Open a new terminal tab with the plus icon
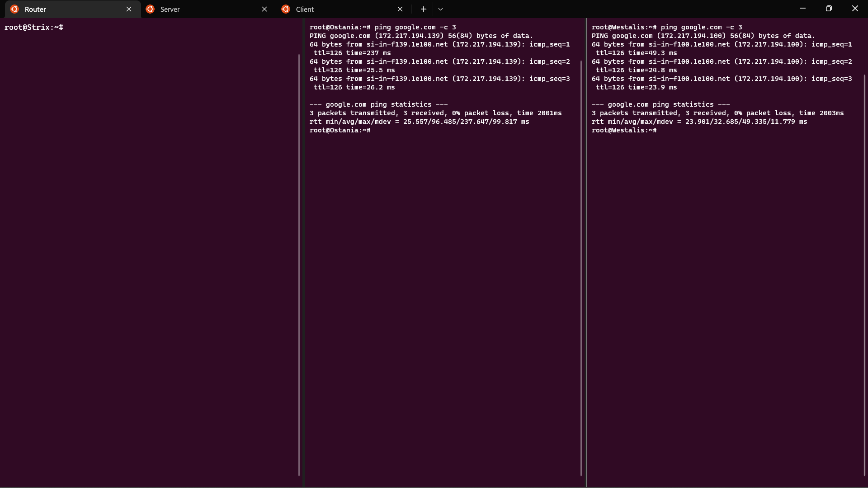Viewport: 868px width, 488px height. coord(423,9)
